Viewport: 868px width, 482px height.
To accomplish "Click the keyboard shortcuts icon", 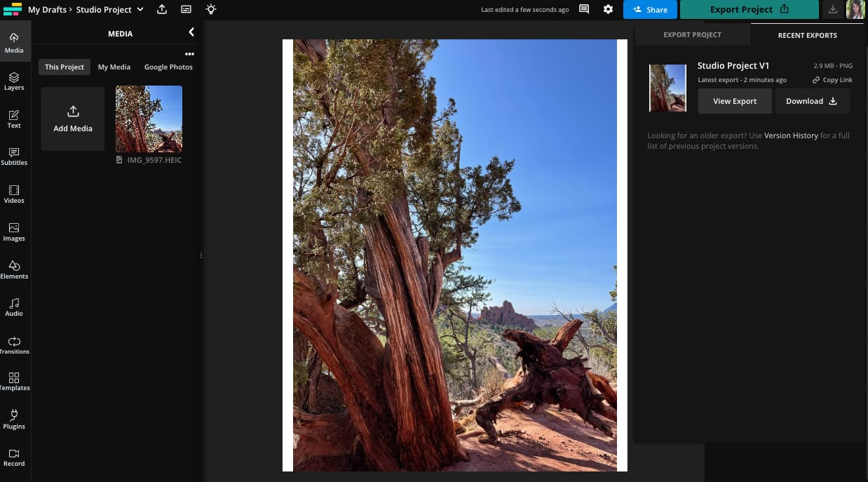I will coord(186,9).
